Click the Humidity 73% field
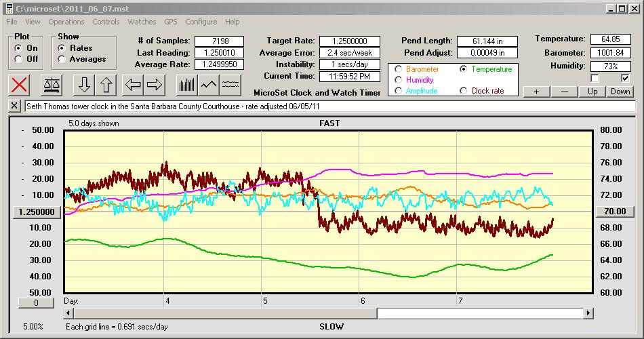Screen dimensions: 644x339 click(610, 66)
